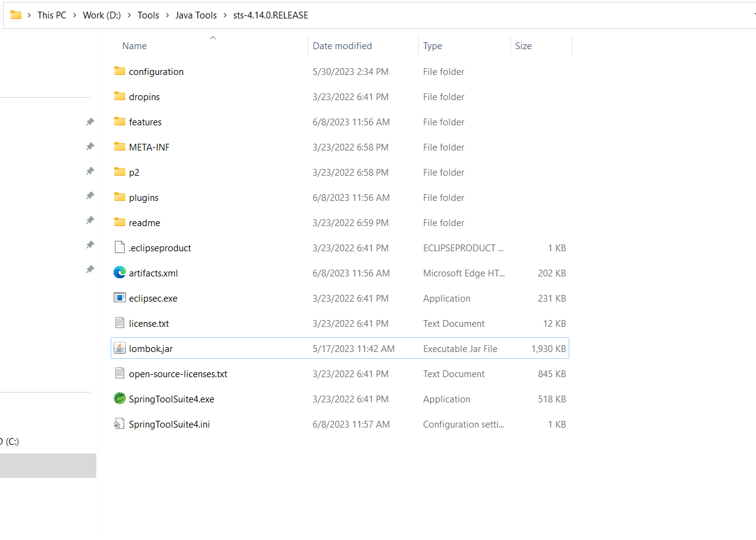Select the SpringToolSuite4.exe file name
The width and height of the screenshot is (756, 540).
point(171,399)
